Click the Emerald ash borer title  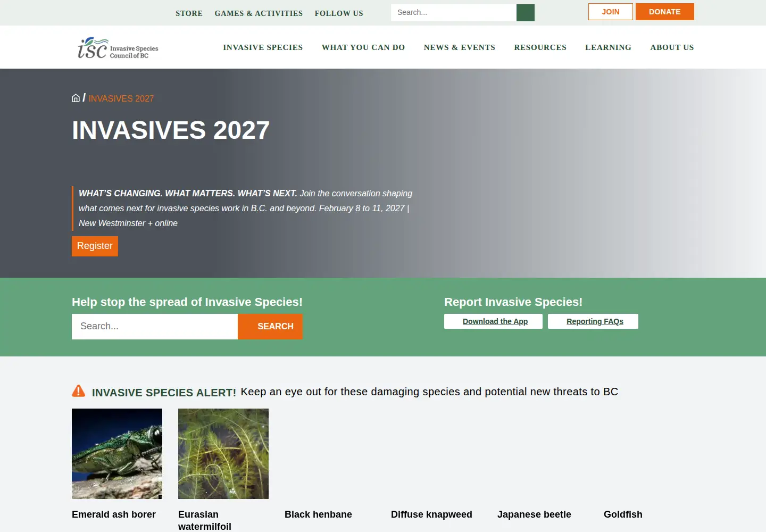coord(114,514)
